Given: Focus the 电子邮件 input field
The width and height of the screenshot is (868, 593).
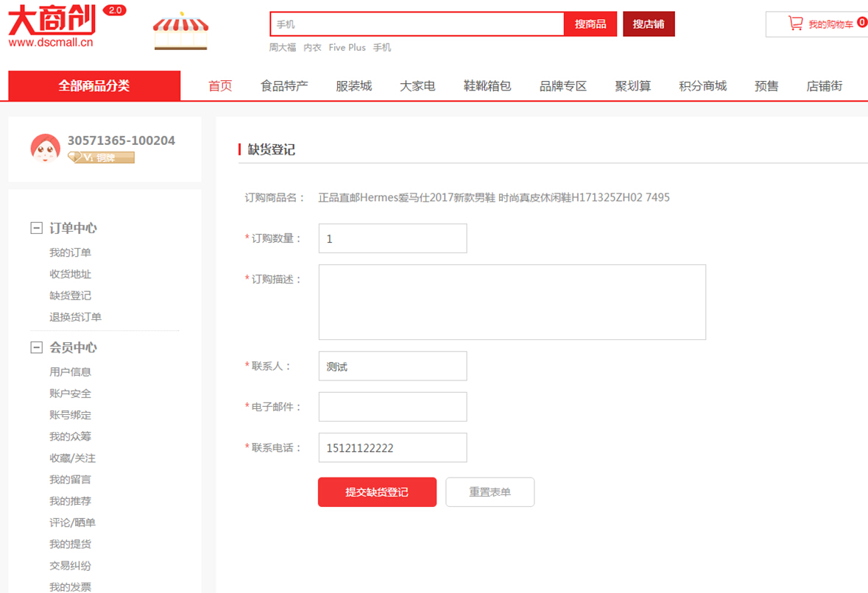Looking at the screenshot, I should click(x=392, y=407).
